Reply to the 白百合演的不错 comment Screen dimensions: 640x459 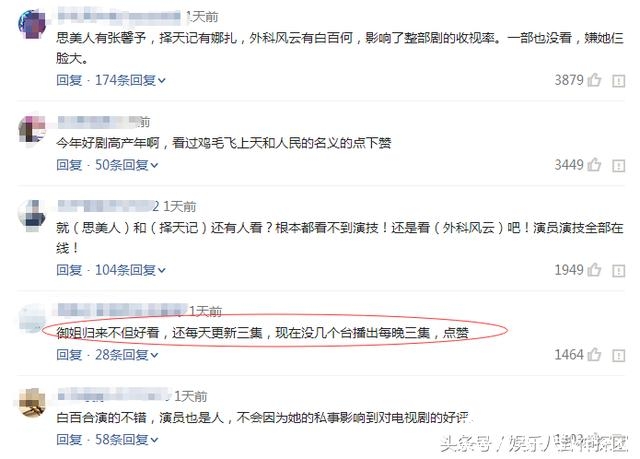coord(69,440)
